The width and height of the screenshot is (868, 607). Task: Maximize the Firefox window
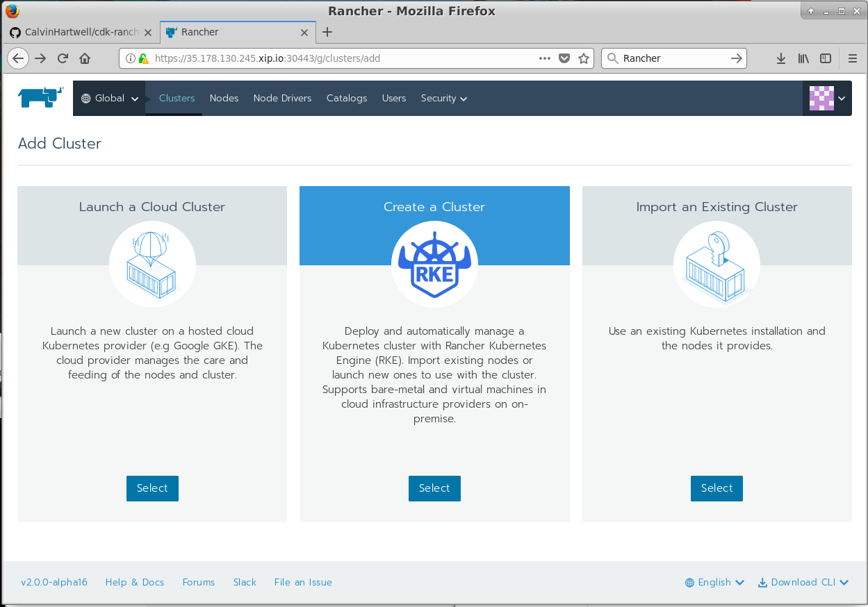tap(841, 10)
